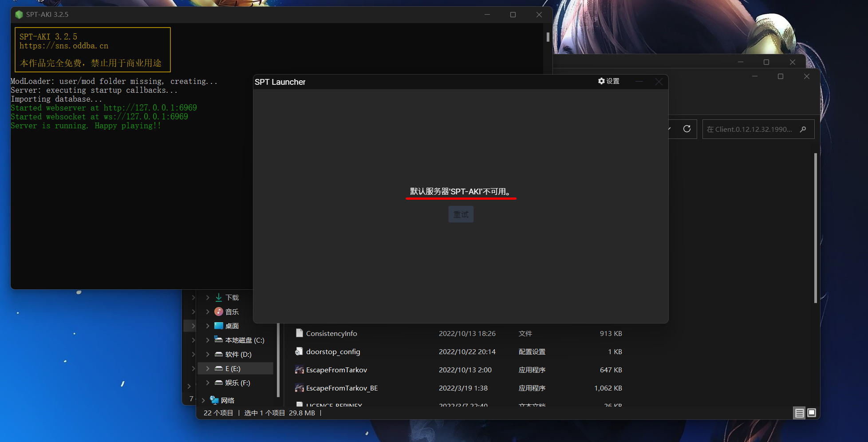
Task: Click the console window vertical scrollbar
Action: pyautogui.click(x=548, y=37)
